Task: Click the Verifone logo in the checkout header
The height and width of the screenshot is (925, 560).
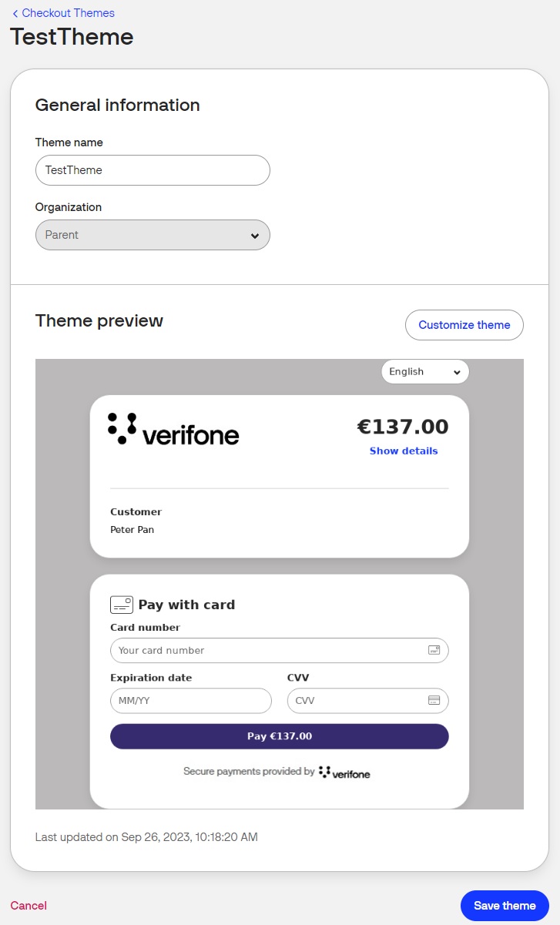Action: 173,429
